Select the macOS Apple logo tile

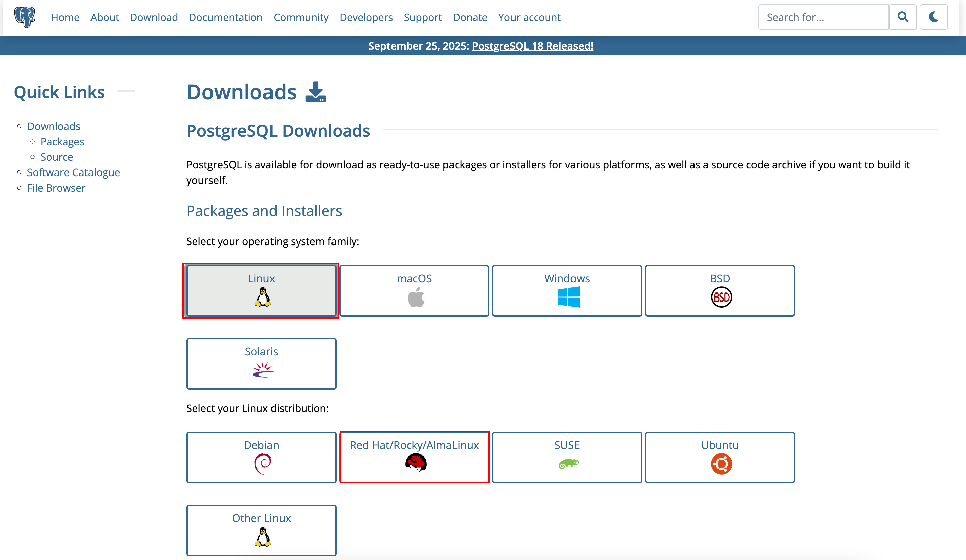[x=414, y=291]
